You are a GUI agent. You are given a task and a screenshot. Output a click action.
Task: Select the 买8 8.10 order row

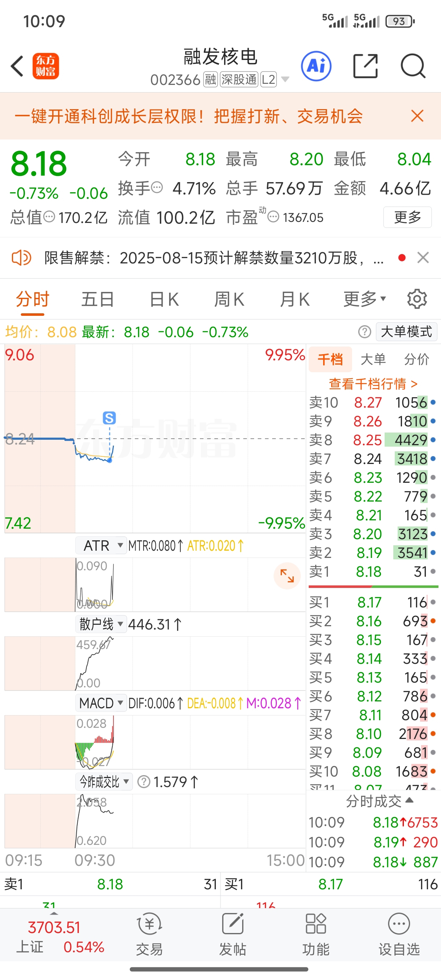coord(373,734)
